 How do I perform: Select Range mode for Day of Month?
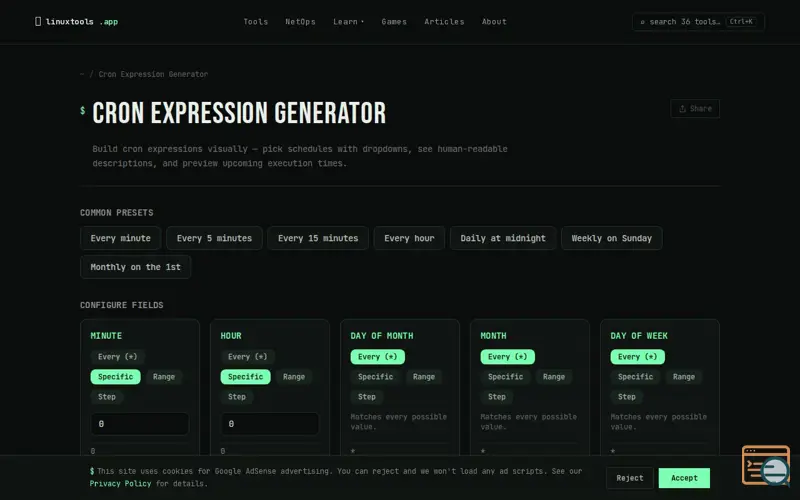[x=424, y=377]
